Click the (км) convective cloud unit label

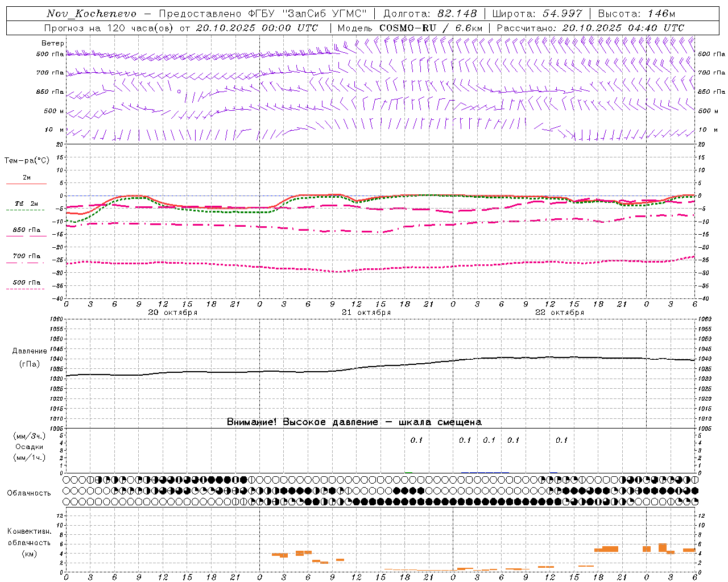click(29, 554)
